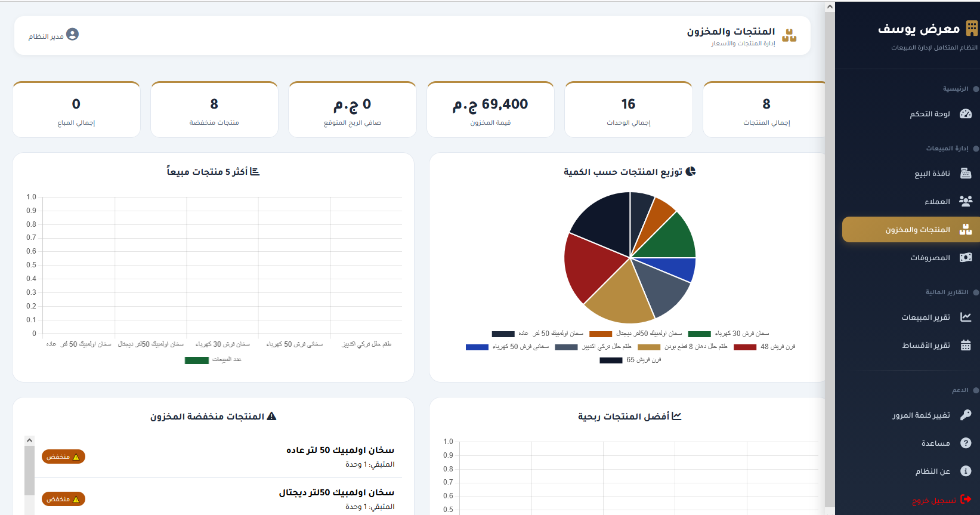Viewport: 980px width, 515px height.
Task: Toggle orange سخان اولمبيك 50لتر ديجتال legend swatch
Action: pos(601,334)
